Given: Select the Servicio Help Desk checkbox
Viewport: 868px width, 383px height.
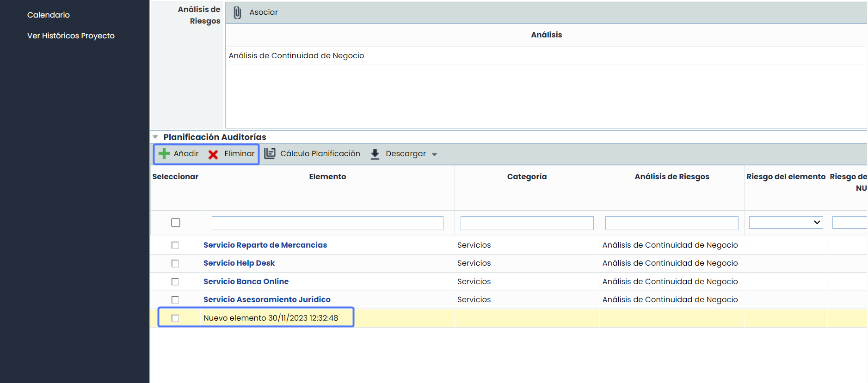Looking at the screenshot, I should [175, 263].
